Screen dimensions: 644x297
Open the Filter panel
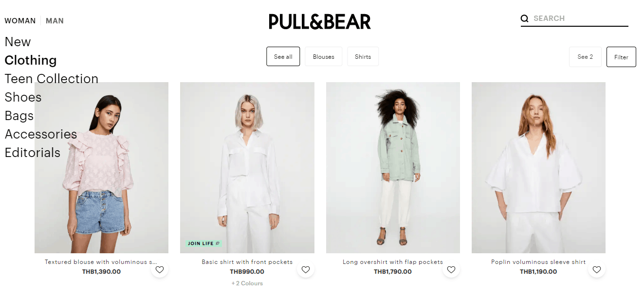pos(621,57)
